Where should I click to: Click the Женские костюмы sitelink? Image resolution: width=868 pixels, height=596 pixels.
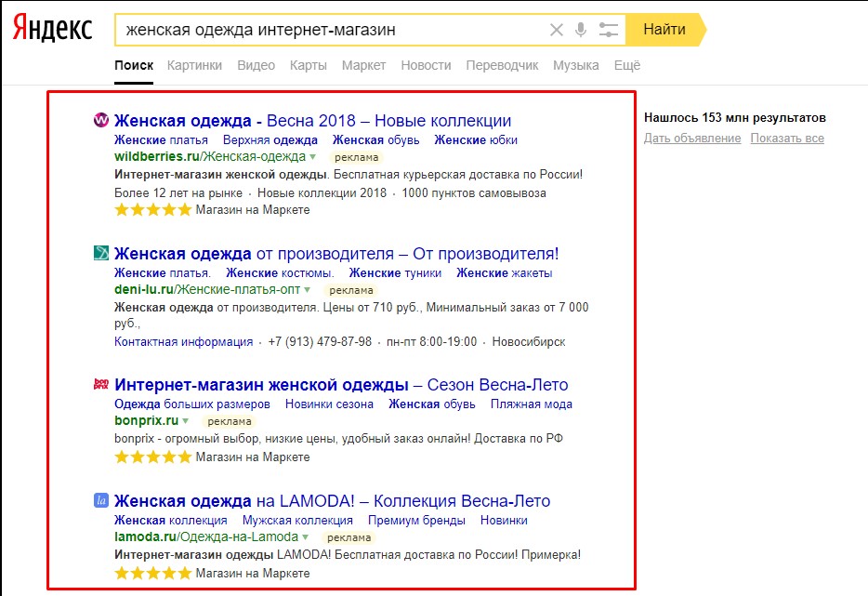tap(280, 273)
